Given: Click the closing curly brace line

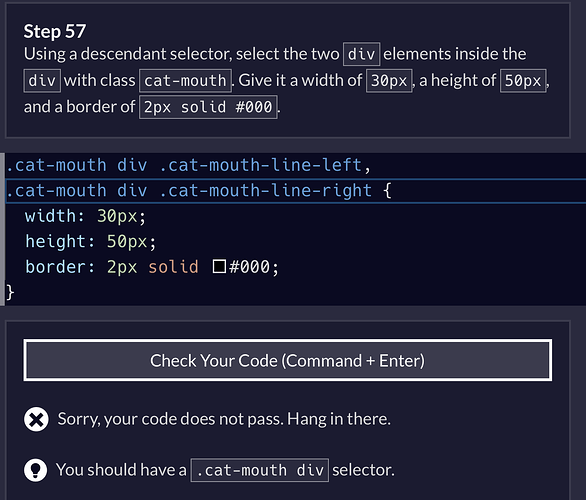Looking at the screenshot, I should pyautogui.click(x=295, y=292).
